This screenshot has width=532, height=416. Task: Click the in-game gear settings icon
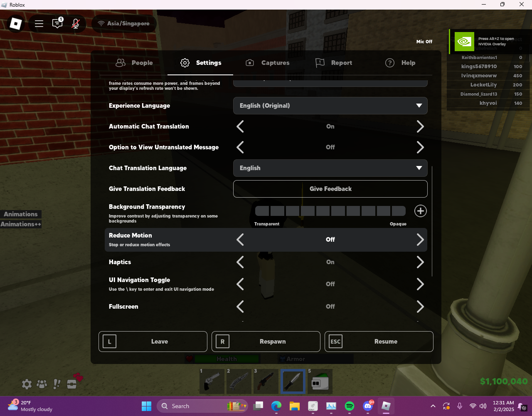pos(27,384)
